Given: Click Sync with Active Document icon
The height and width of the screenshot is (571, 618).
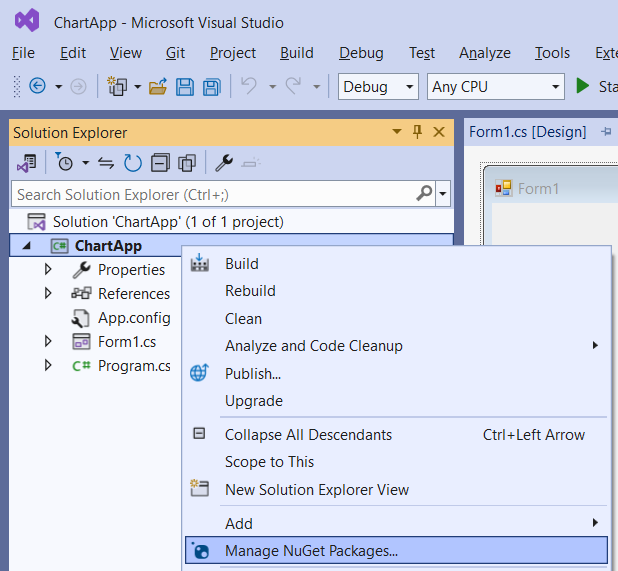Looking at the screenshot, I should pyautogui.click(x=106, y=163).
